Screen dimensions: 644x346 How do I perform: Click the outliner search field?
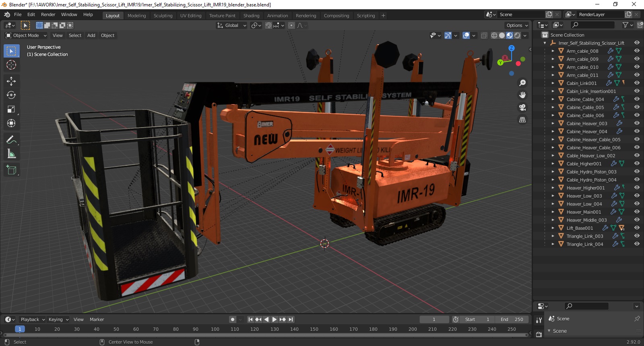(x=592, y=25)
